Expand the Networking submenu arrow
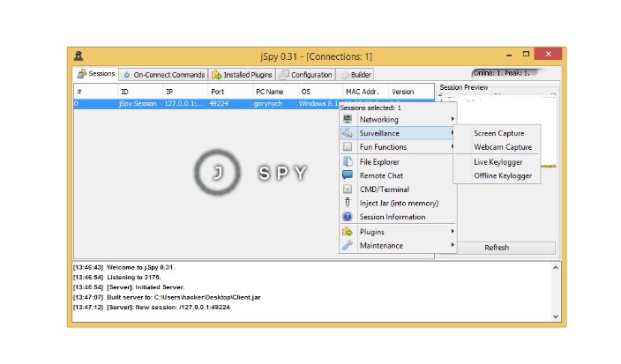This screenshot has width=621, height=364. coord(453,119)
